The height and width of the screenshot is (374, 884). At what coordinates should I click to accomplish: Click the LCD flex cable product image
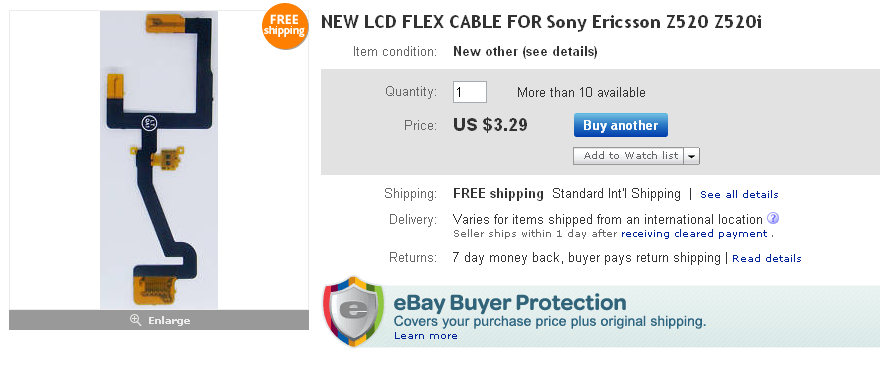159,160
